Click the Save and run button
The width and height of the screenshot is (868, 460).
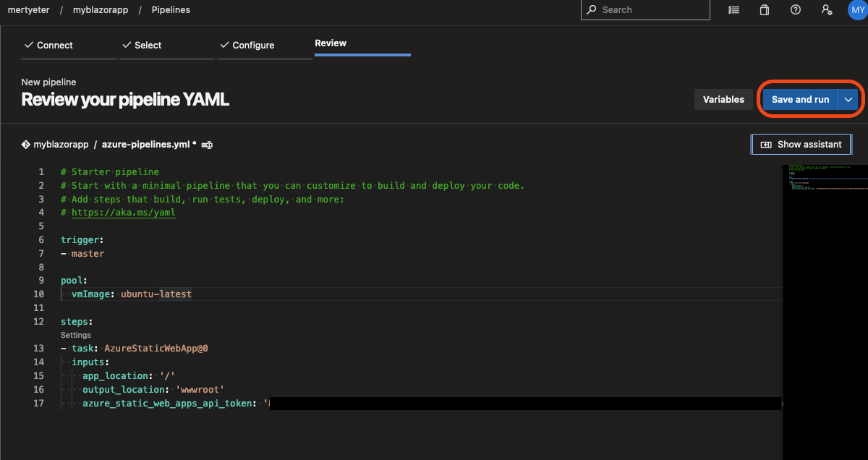click(x=800, y=100)
